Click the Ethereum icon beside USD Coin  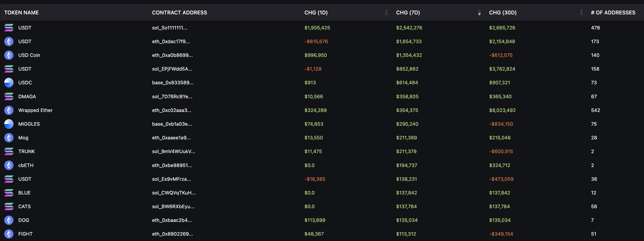[9, 55]
